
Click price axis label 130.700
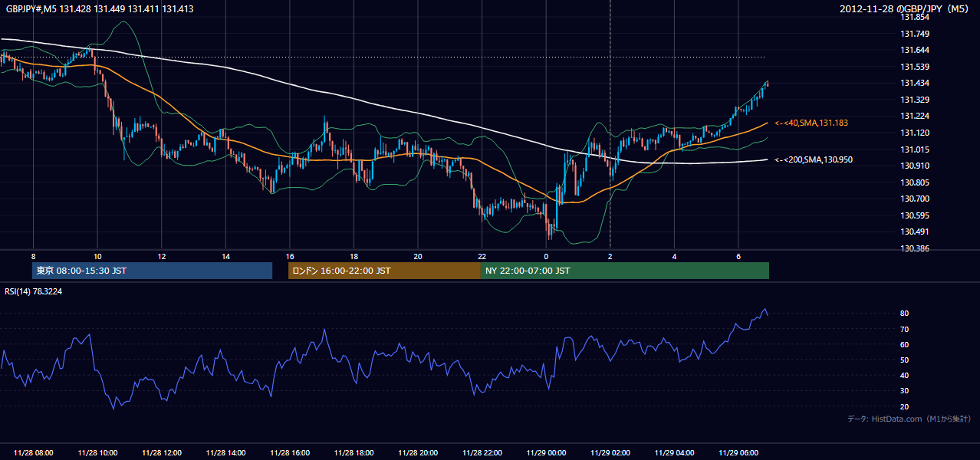click(915, 199)
